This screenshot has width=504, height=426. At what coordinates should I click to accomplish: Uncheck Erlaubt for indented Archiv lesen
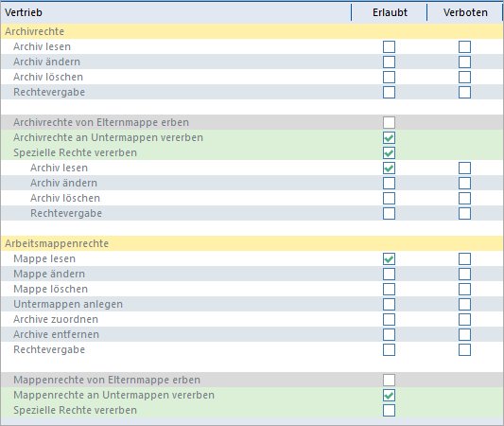[389, 168]
